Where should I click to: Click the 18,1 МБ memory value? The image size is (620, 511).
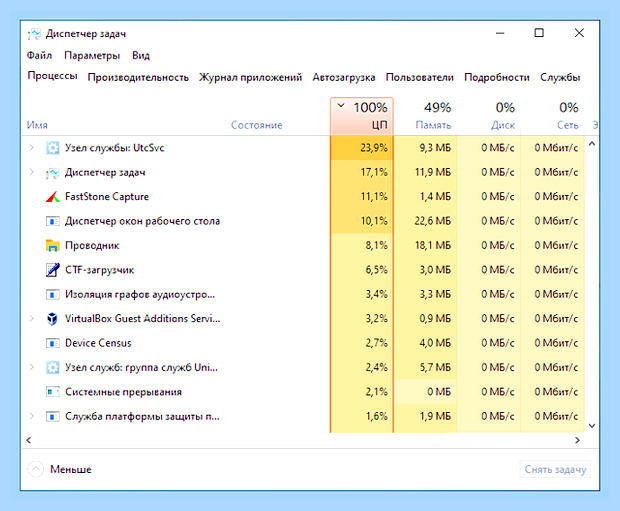[x=433, y=246]
